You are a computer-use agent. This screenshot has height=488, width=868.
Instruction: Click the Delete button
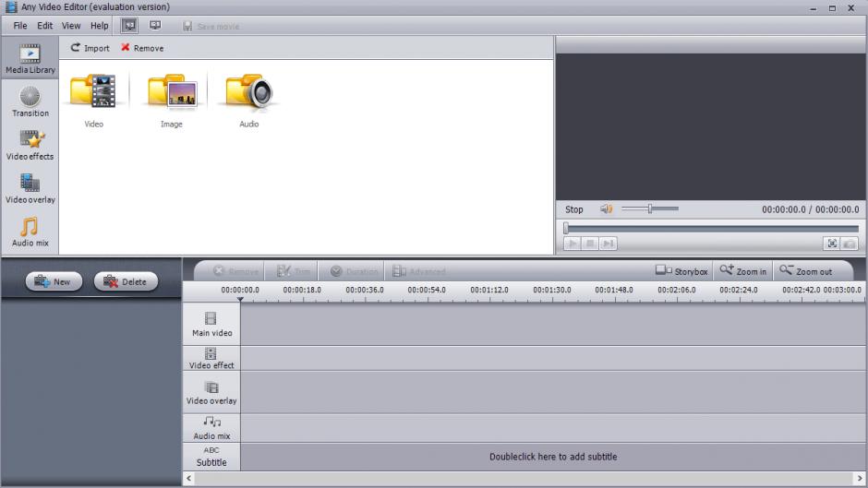[x=126, y=281]
